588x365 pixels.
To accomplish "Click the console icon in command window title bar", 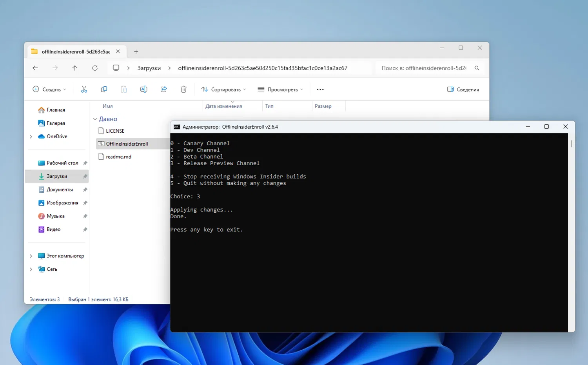I will 177,127.
